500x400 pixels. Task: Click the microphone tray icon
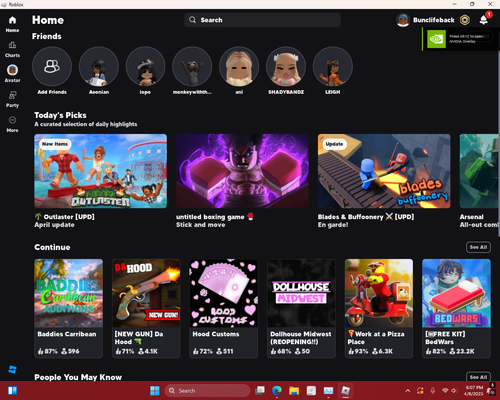pyautogui.click(x=433, y=391)
